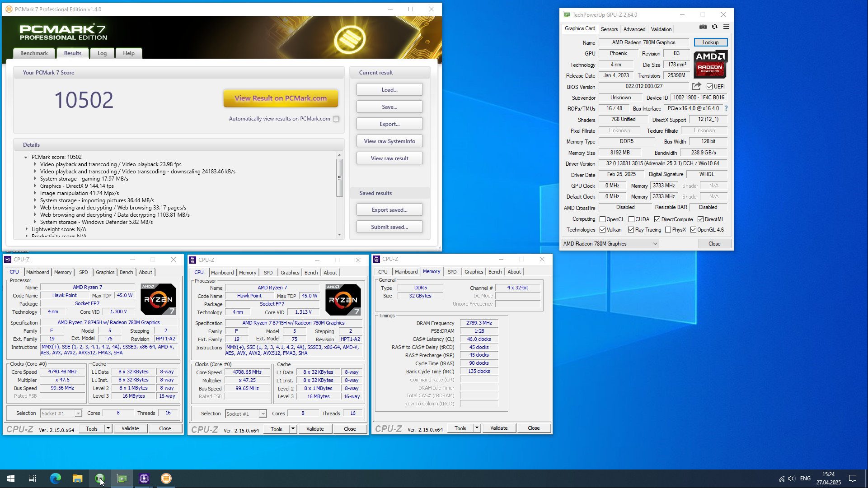Click the ENG language indicator

pos(805,479)
